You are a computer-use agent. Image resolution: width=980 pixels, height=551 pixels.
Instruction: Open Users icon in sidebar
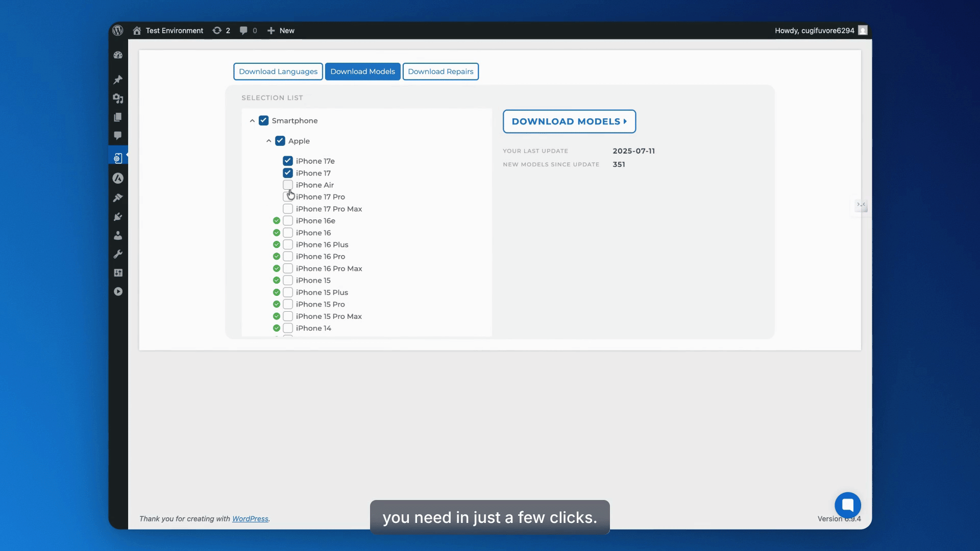(118, 235)
